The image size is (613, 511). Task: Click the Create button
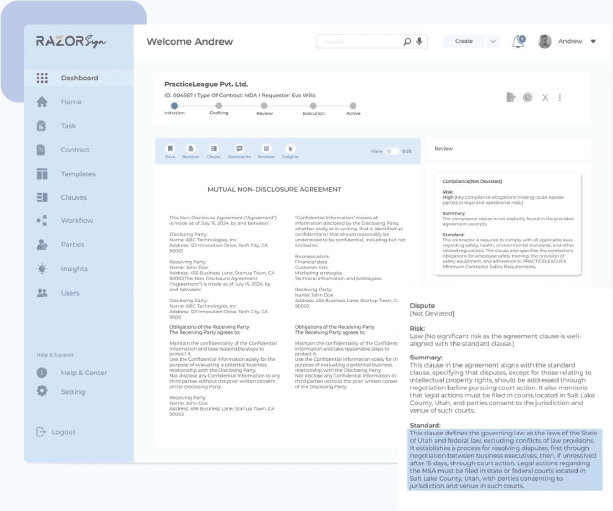pos(464,42)
